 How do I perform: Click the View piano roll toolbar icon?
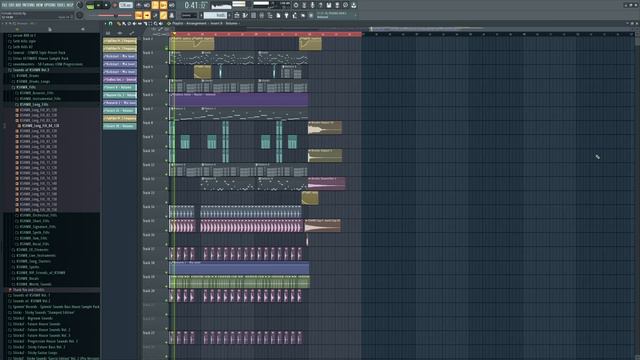245,16
